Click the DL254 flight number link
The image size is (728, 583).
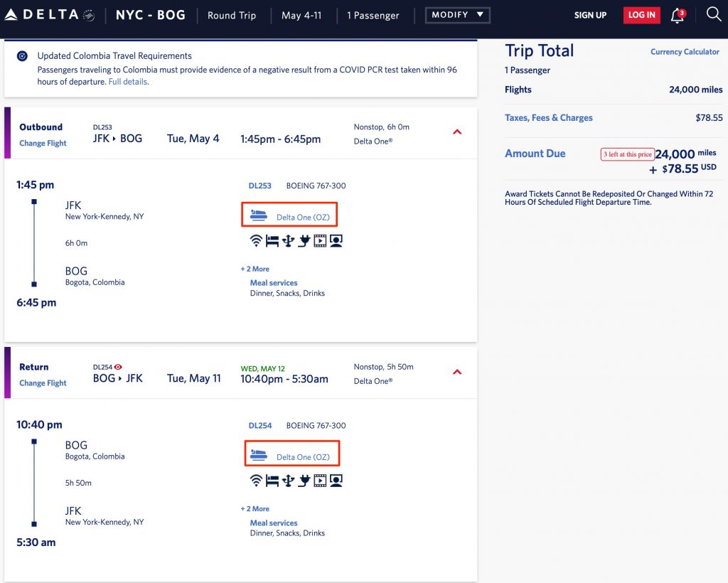(x=260, y=426)
